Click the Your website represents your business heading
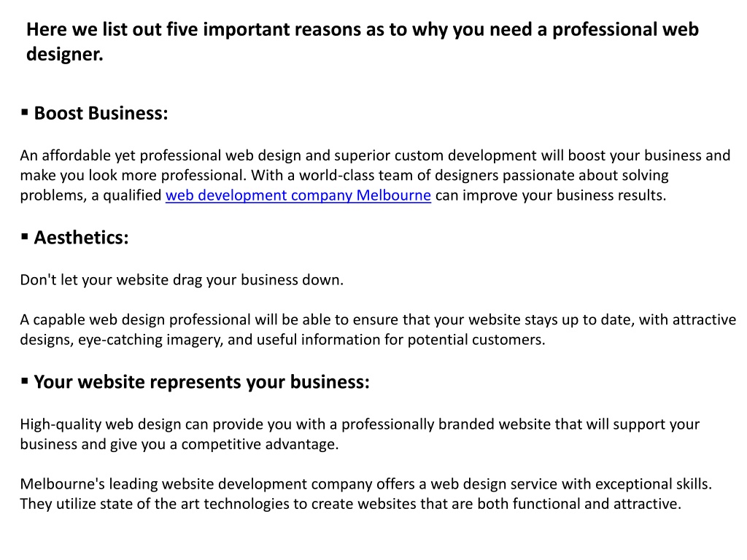Image resolution: width=747 pixels, height=560 pixels. 201,382
